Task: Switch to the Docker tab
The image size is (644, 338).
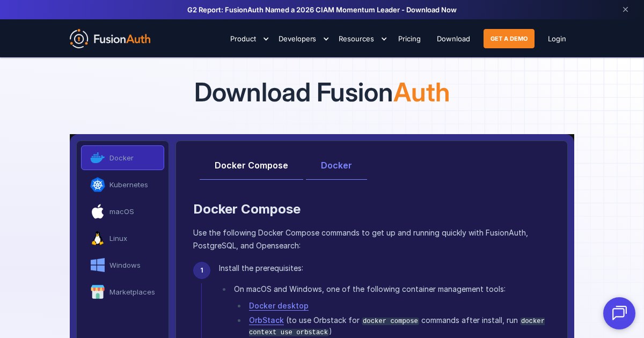Action: click(x=336, y=165)
